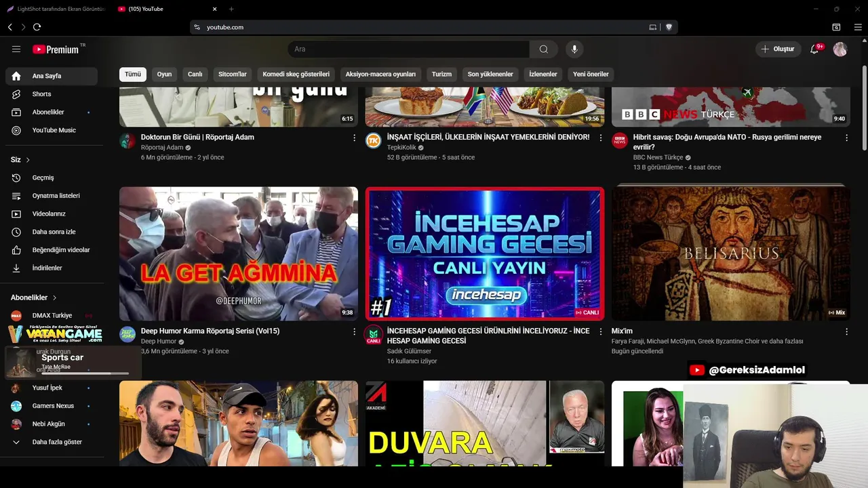Go back using browser back arrow

coord(10,27)
